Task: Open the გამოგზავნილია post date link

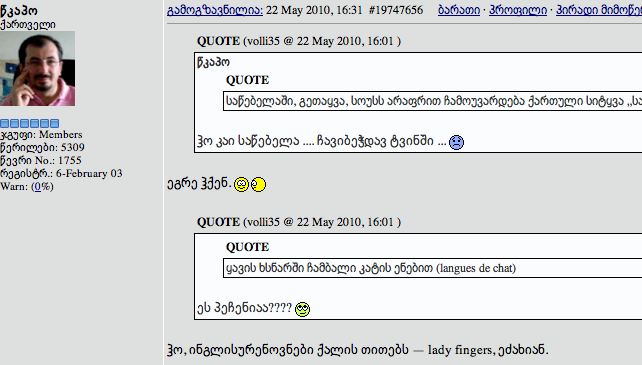Action: pos(215,10)
